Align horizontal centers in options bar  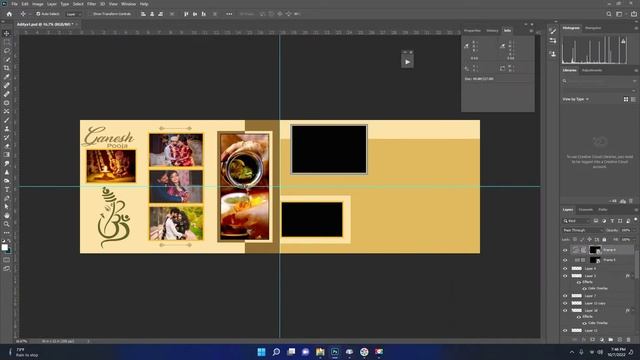[x=152, y=14]
